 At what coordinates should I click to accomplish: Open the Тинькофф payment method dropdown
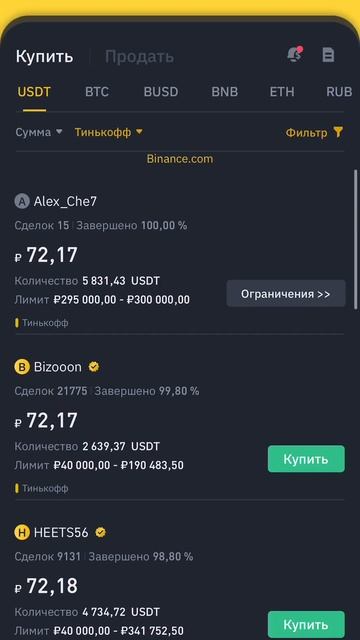tap(109, 132)
